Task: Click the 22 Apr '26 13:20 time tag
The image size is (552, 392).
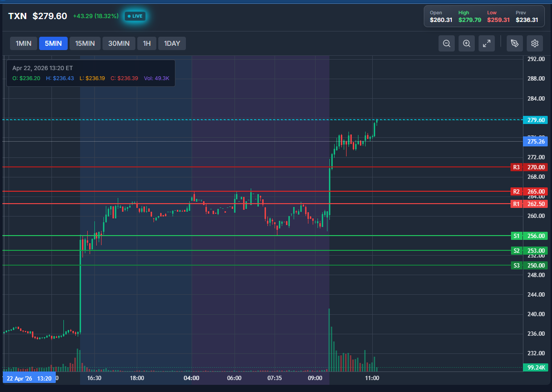Action: (29, 379)
